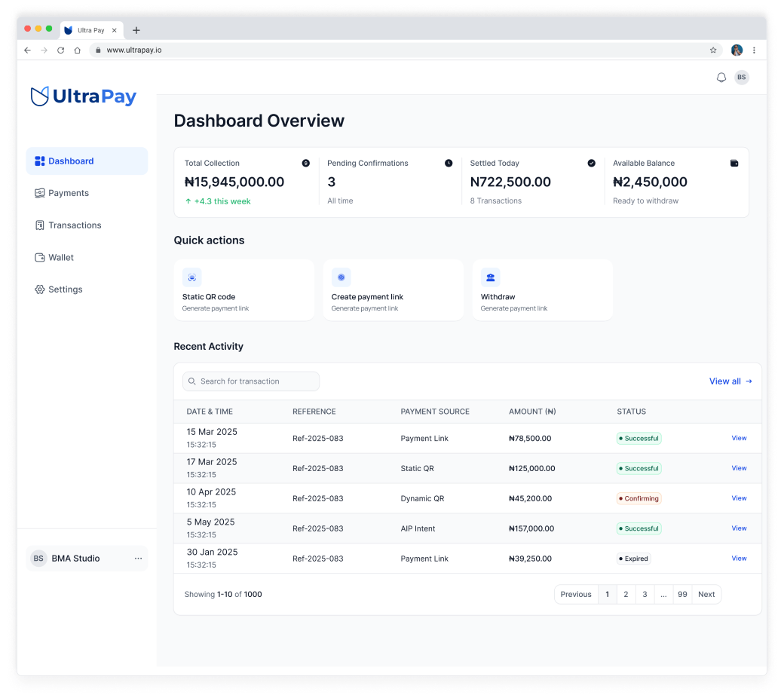The height and width of the screenshot is (695, 784).
Task: Click the Withdraw bank icon
Action: point(491,277)
